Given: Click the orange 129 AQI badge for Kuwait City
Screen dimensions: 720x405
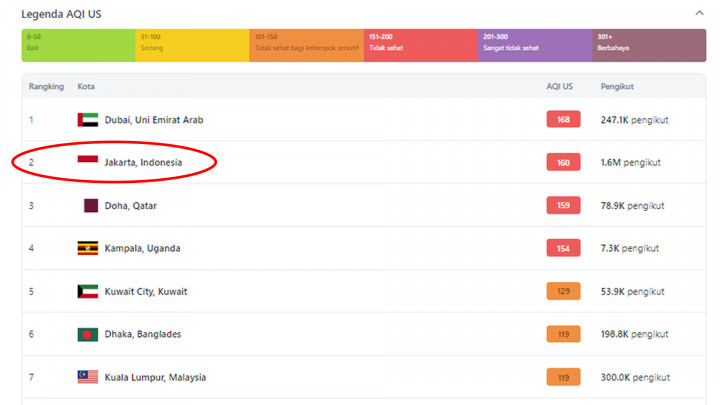Looking at the screenshot, I should tap(563, 292).
